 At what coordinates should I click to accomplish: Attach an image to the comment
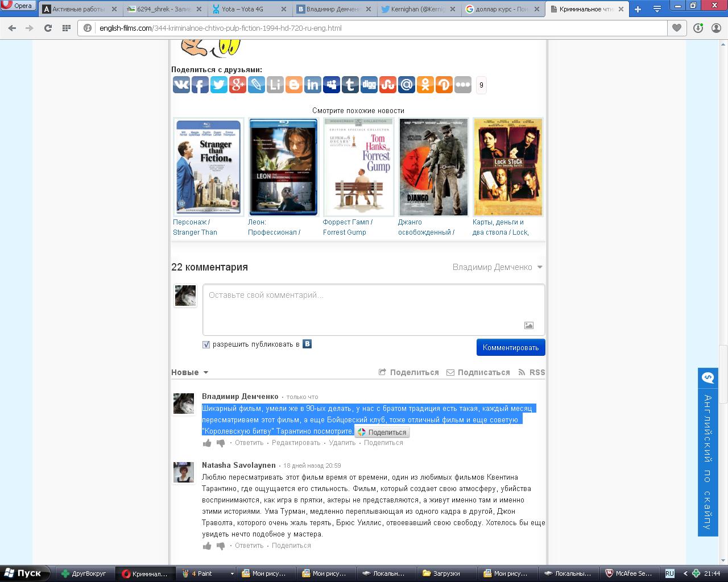[529, 325]
